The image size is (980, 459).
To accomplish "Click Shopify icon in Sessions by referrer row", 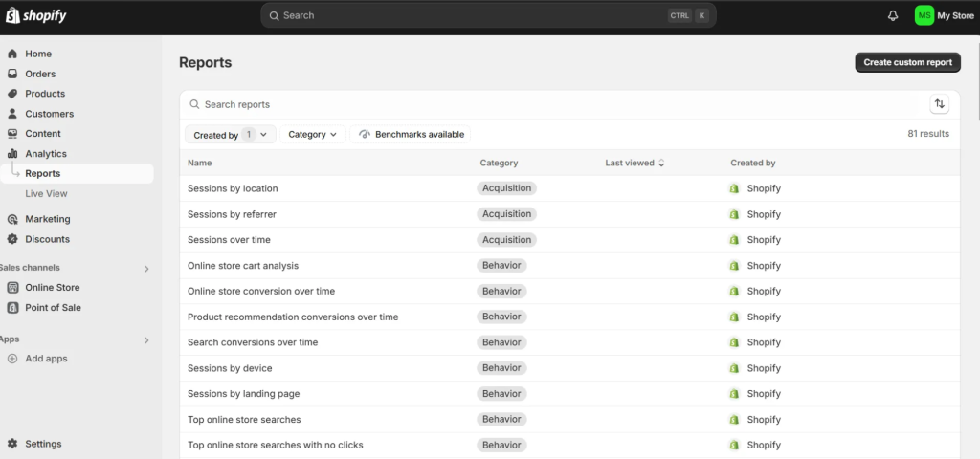I will pos(734,214).
